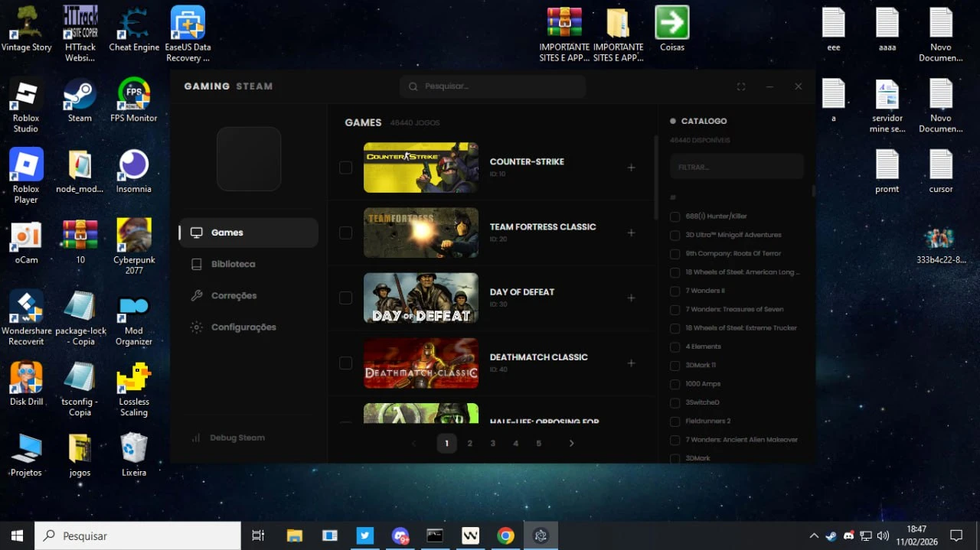
Task: Click Counter-Strike game thumbnail
Action: click(421, 168)
